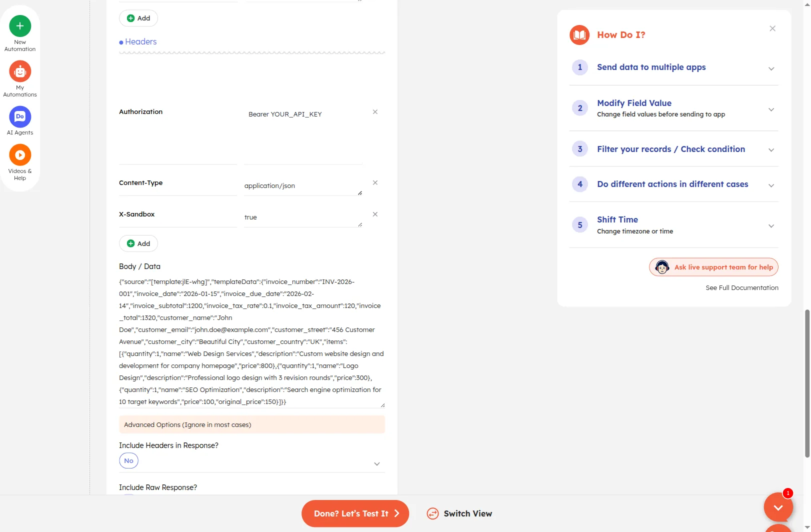Click Advanced Options (Ignore in most cases) banner

[252, 425]
